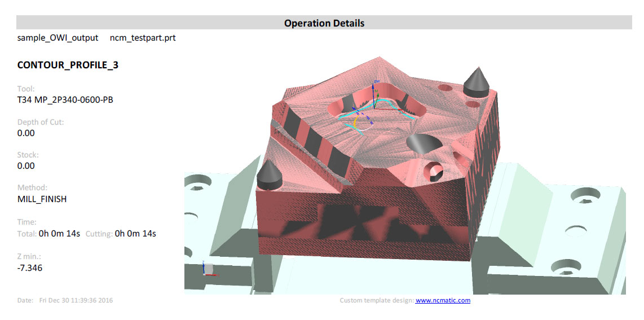644x320 pixels.
Task: Click the Method: label
Action: point(33,188)
